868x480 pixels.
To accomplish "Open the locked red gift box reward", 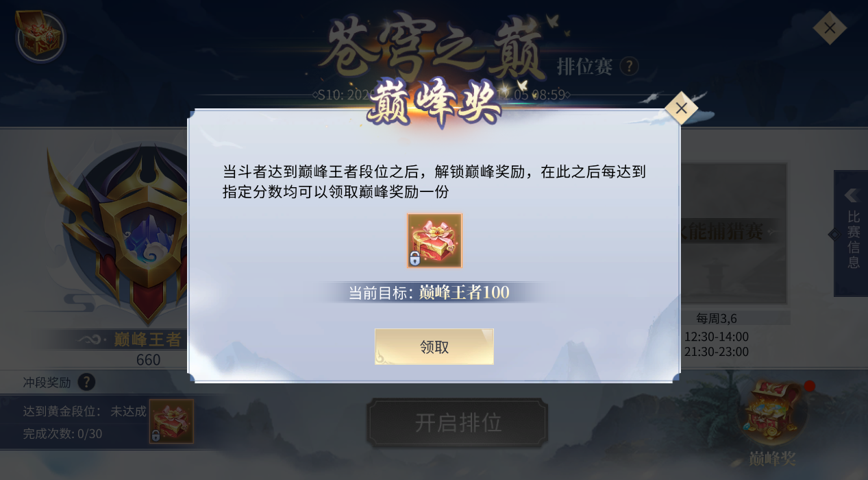I will (x=434, y=241).
